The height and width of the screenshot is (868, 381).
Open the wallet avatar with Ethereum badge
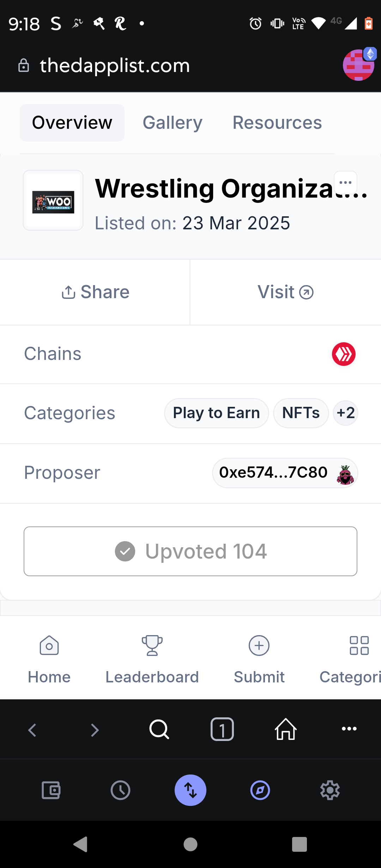pyautogui.click(x=359, y=65)
